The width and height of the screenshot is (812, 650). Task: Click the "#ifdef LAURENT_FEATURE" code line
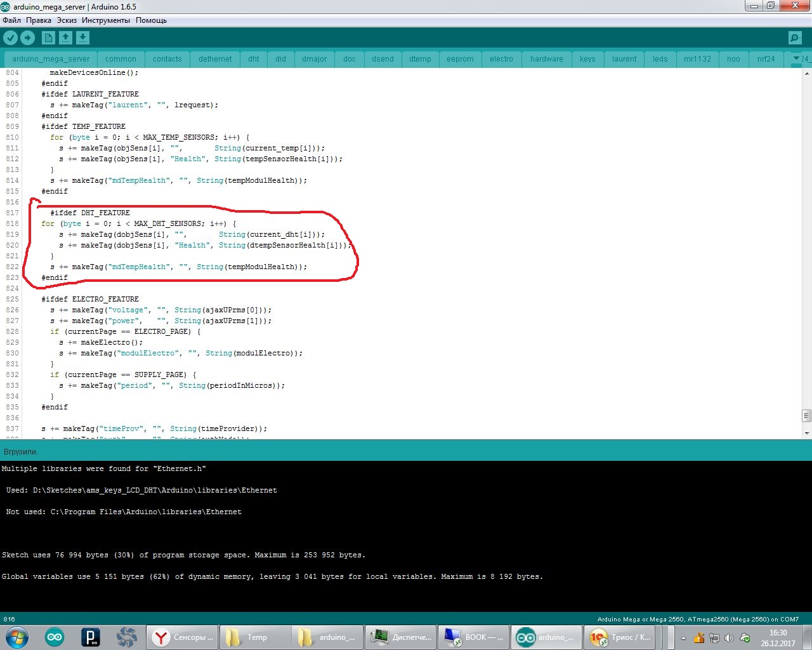click(90, 95)
